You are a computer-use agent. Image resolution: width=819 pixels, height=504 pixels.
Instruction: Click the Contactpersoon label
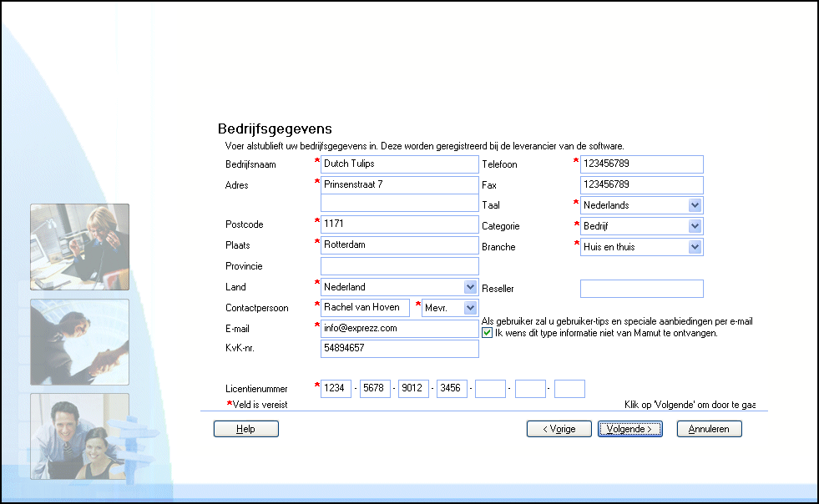pos(257,308)
